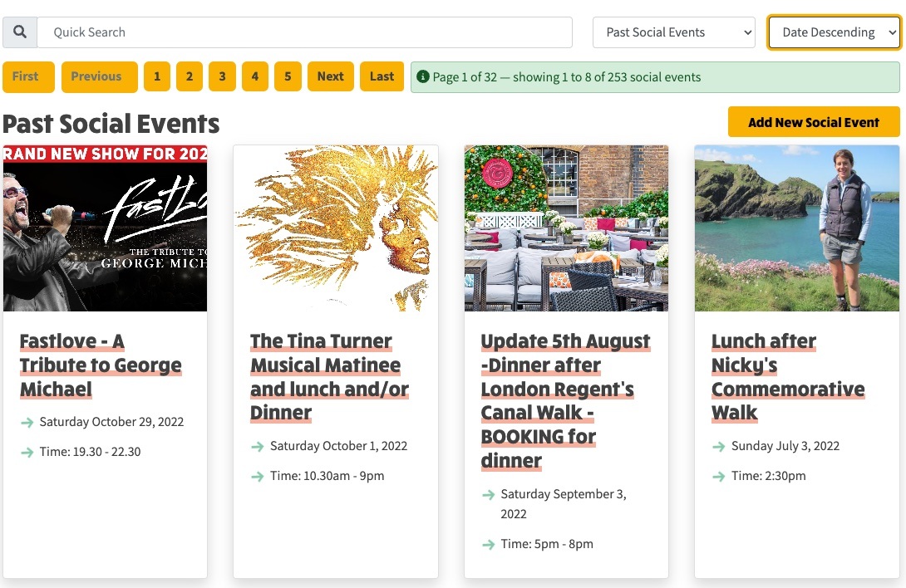Open the coastal walk photo thumbnail
This screenshot has width=906, height=588.
pos(797,228)
